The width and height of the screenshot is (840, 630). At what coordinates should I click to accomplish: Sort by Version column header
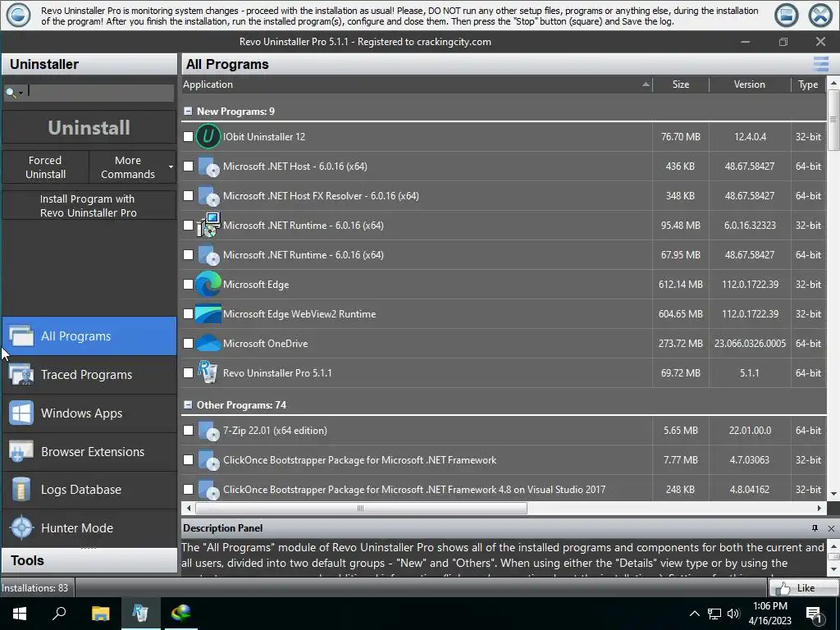point(750,84)
